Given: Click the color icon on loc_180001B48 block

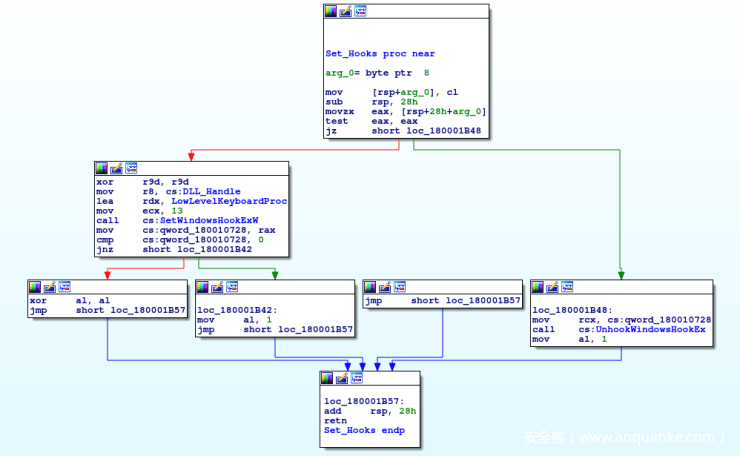Looking at the screenshot, I should coord(538,286).
